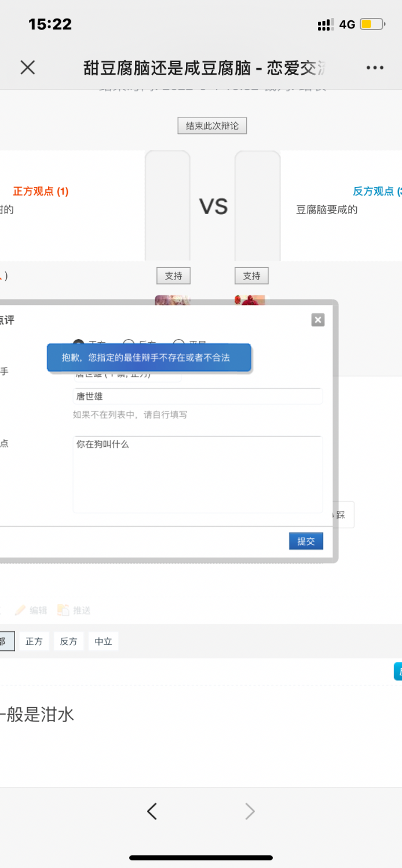Click the comment textarea containing 你在狗叫什么
The height and width of the screenshot is (868, 402).
point(197,475)
